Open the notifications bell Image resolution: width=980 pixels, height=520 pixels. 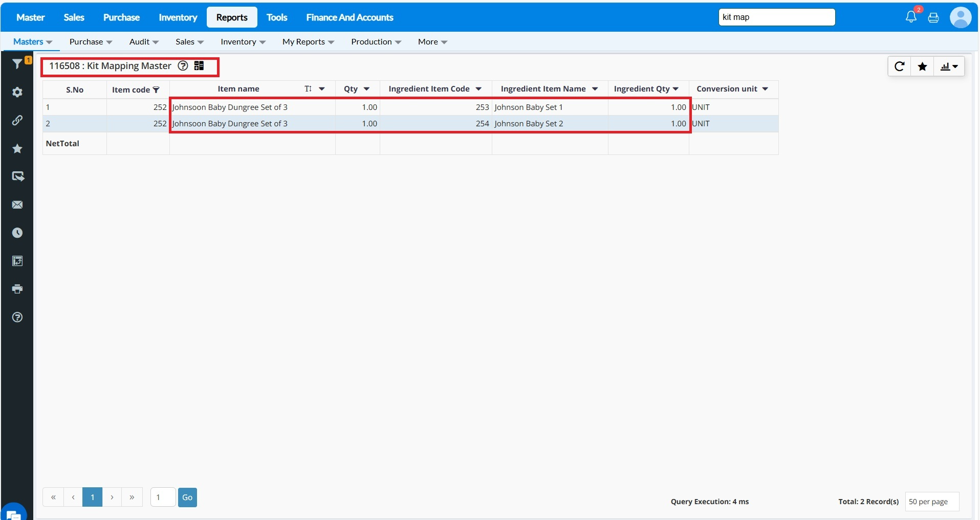pyautogui.click(x=911, y=17)
